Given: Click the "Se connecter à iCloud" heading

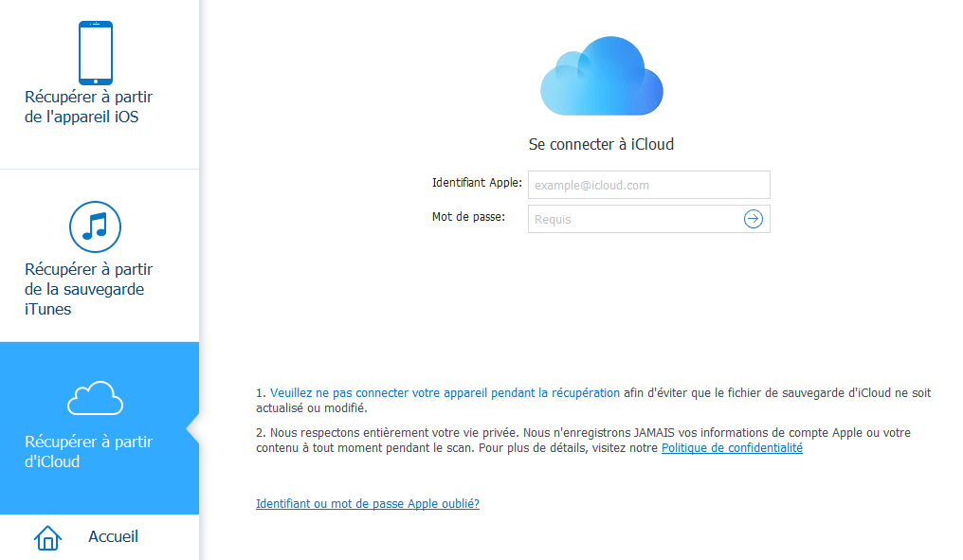Looking at the screenshot, I should point(601,145).
